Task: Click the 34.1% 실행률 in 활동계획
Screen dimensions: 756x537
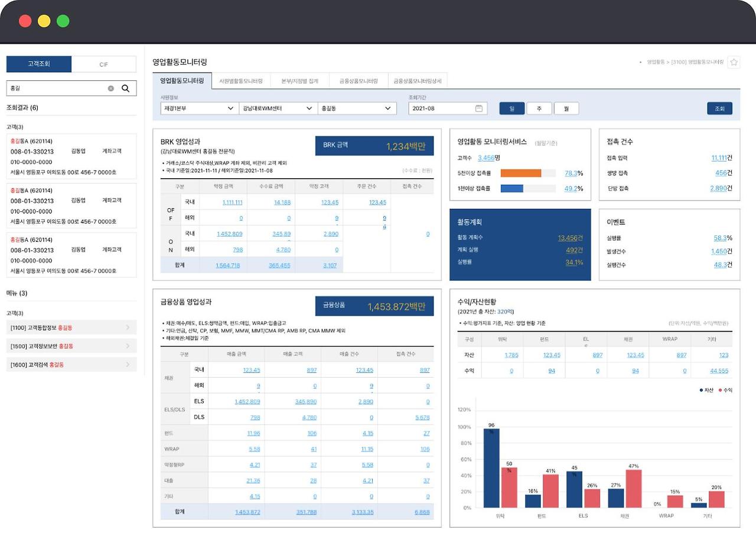Action: point(575,263)
